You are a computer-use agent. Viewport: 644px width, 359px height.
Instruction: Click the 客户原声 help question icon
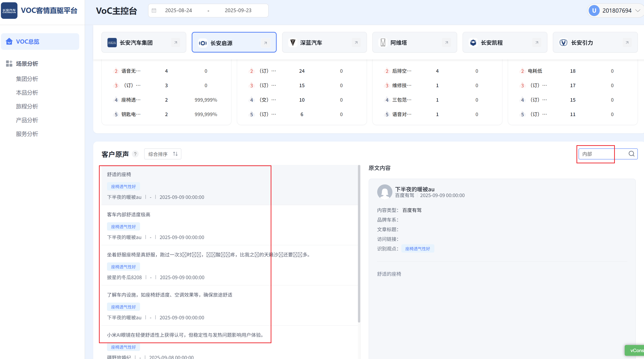[135, 154]
